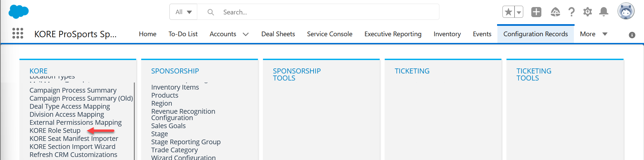Screen dimensions: 644x160
Task: Switch to the Deal Sheets tab
Action: point(278,34)
